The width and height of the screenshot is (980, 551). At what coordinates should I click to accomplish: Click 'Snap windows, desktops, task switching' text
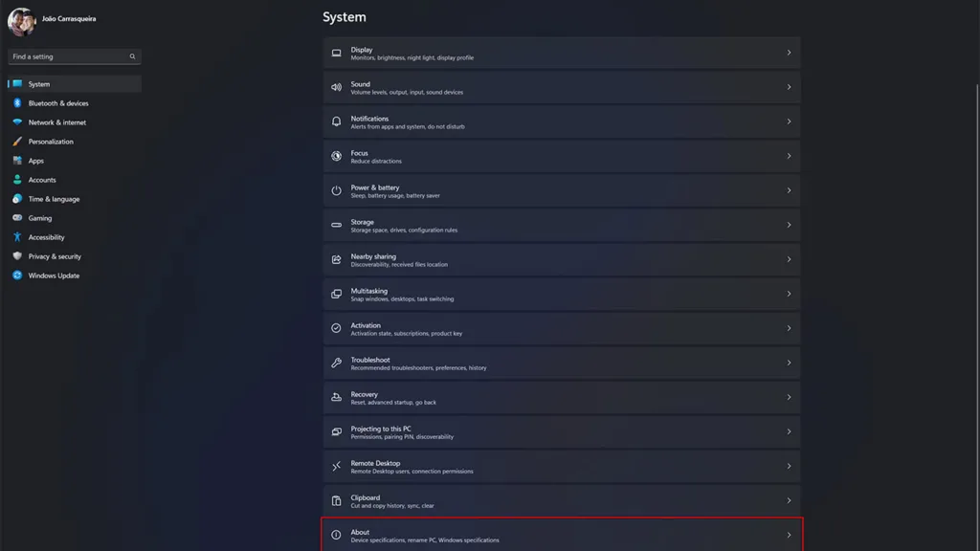(x=402, y=299)
